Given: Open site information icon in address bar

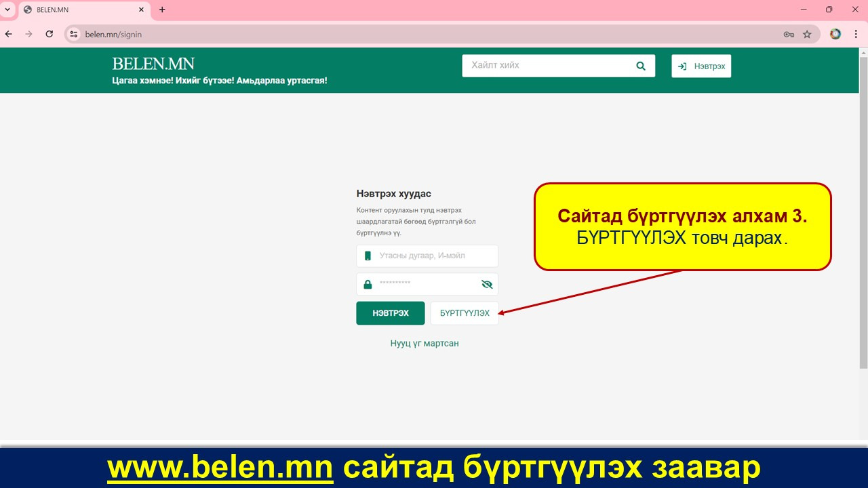Looking at the screenshot, I should coord(74,34).
